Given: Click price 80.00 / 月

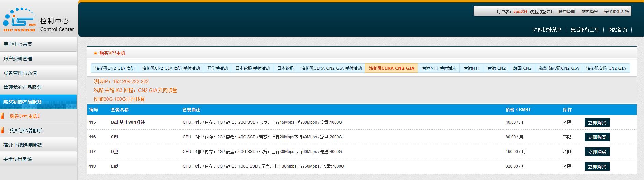Looking at the screenshot, I should click(x=514, y=137).
